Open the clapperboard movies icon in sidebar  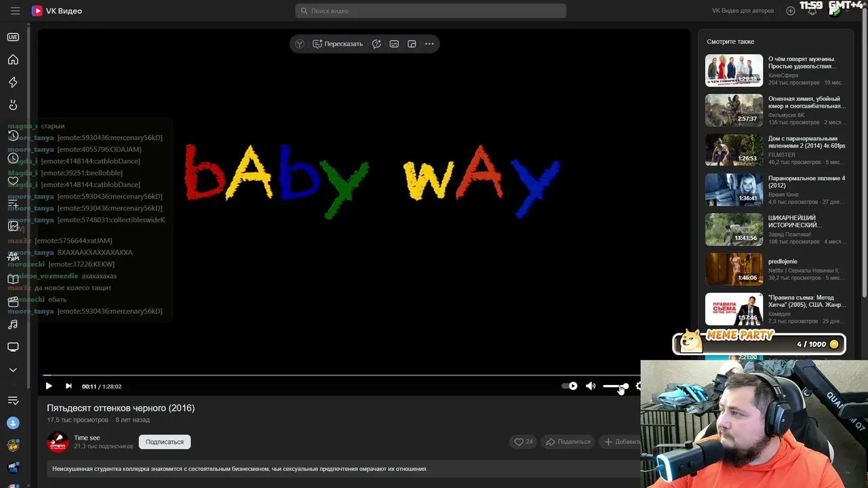tap(13, 302)
